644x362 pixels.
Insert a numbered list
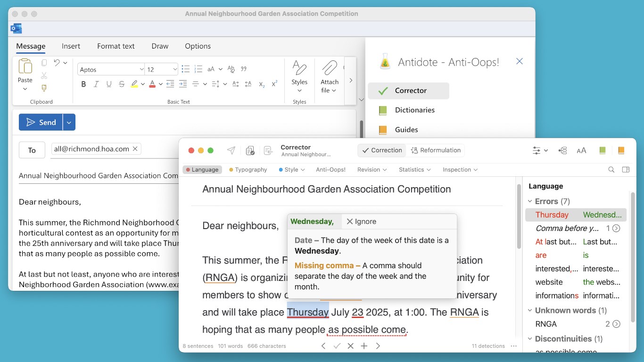(198, 69)
